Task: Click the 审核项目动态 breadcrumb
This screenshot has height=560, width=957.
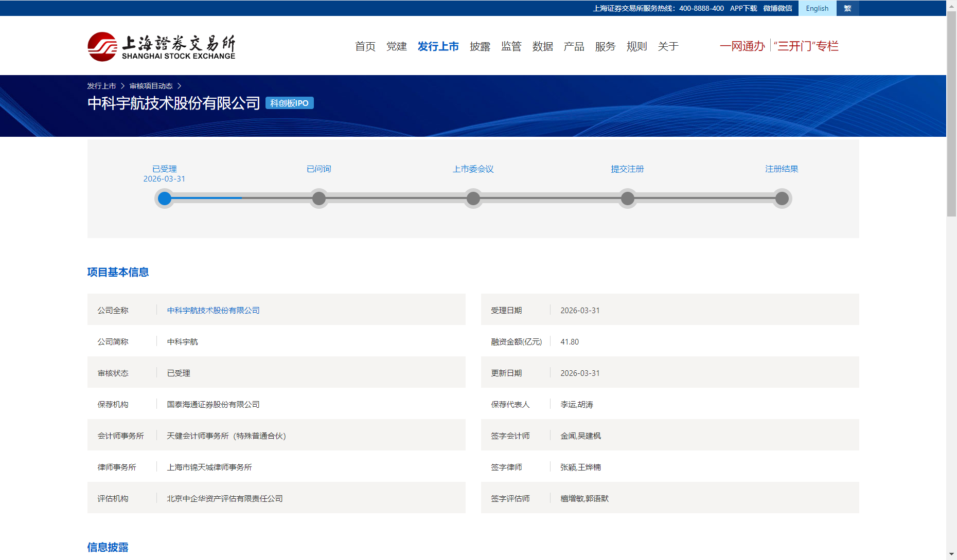Action: 151,86
